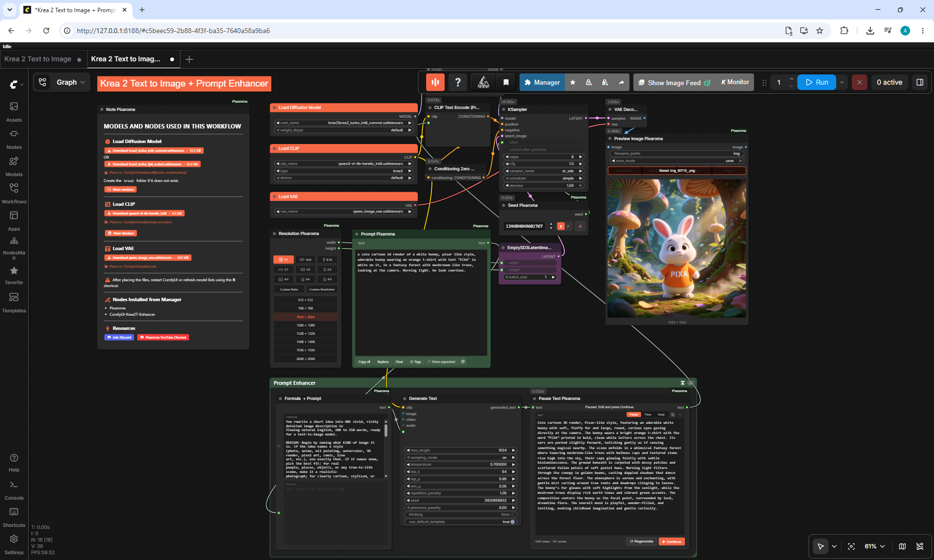Click the question mark toolbar button

[x=458, y=82]
